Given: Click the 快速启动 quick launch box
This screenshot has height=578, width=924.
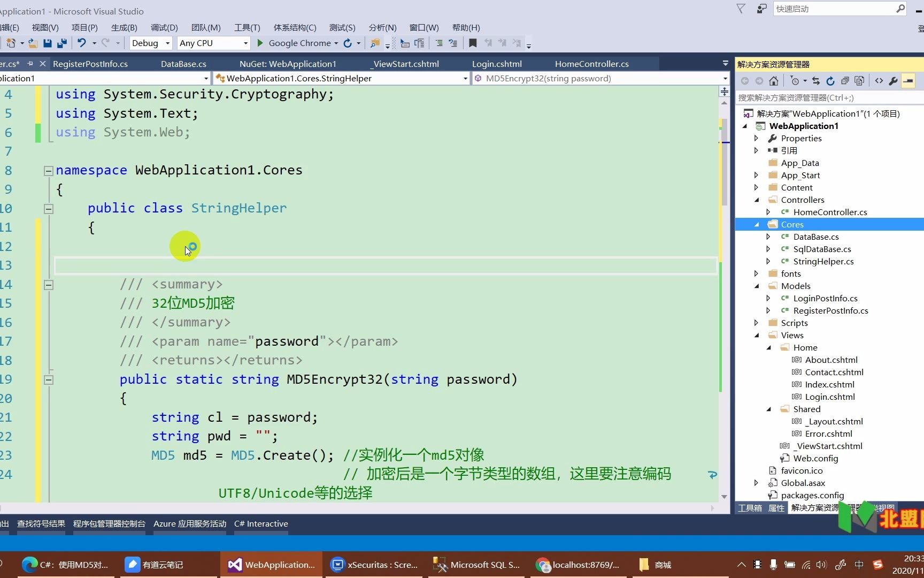Looking at the screenshot, I should pyautogui.click(x=840, y=9).
